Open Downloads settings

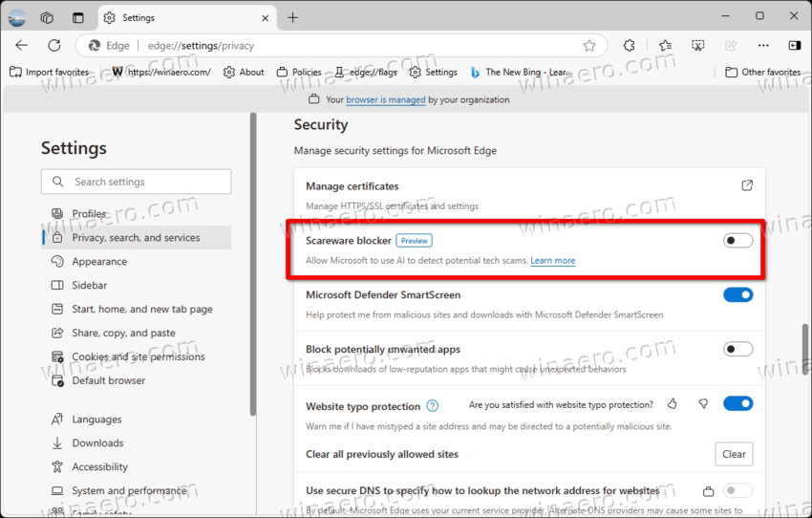pos(137,442)
